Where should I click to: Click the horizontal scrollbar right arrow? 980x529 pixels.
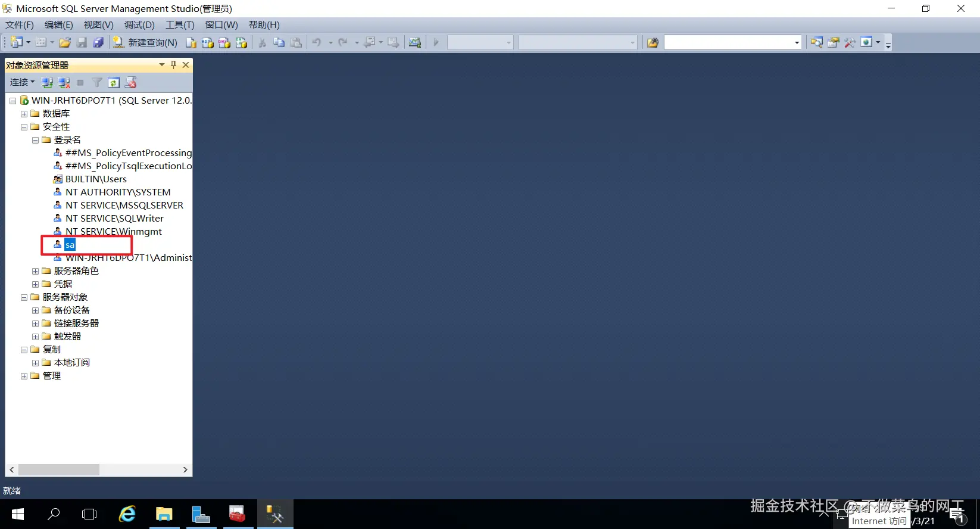[x=185, y=469]
